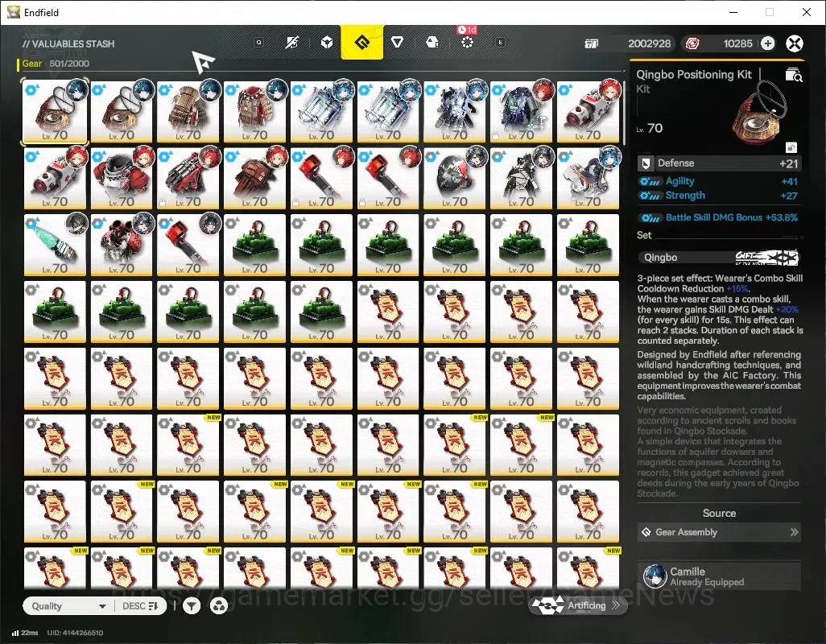The image size is (826, 644).
Task: Click the Valuables Stash title
Action: pos(68,43)
